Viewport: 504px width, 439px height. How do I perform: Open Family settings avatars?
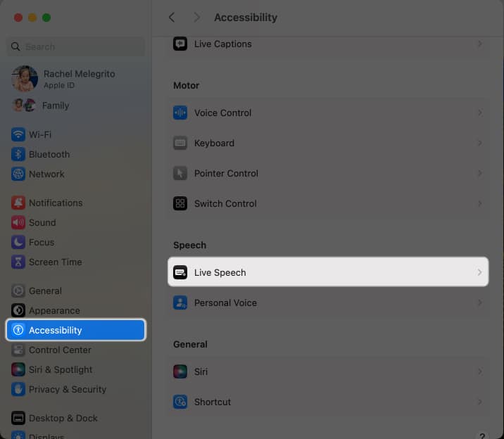click(24, 106)
